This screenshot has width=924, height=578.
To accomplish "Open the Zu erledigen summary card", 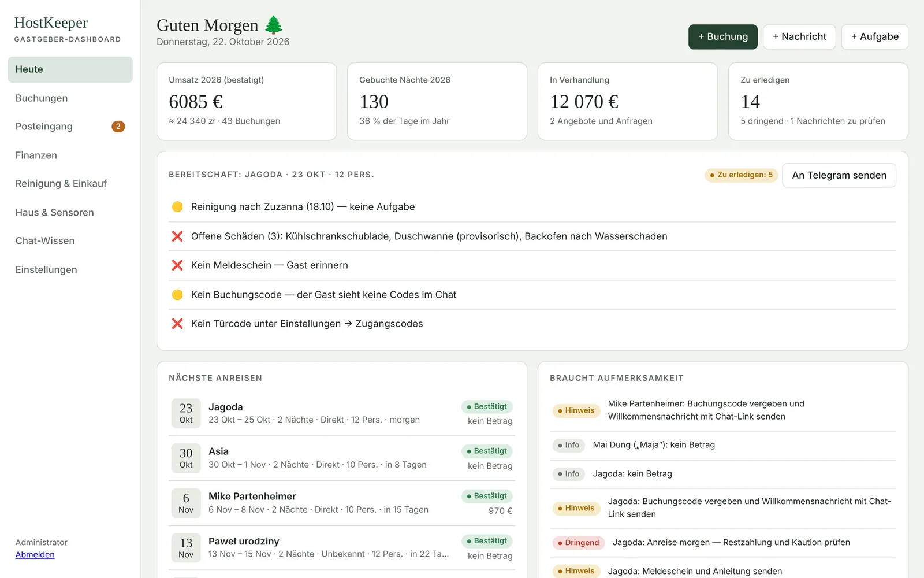I will [x=818, y=101].
